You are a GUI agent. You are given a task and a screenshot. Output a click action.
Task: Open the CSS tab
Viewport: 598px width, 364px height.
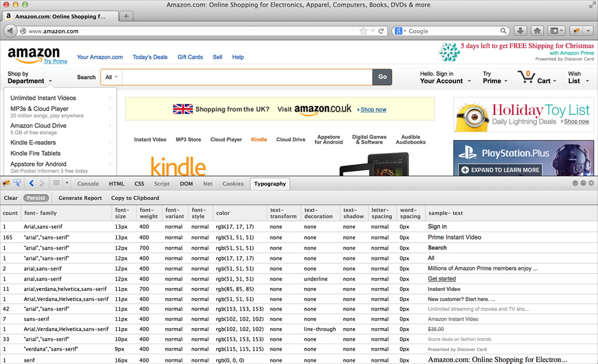tap(139, 184)
